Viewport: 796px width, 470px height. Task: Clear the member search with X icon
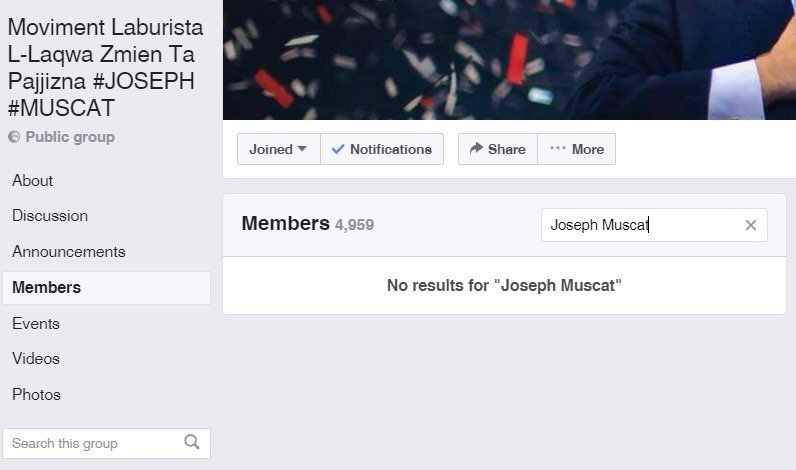pyautogui.click(x=751, y=225)
